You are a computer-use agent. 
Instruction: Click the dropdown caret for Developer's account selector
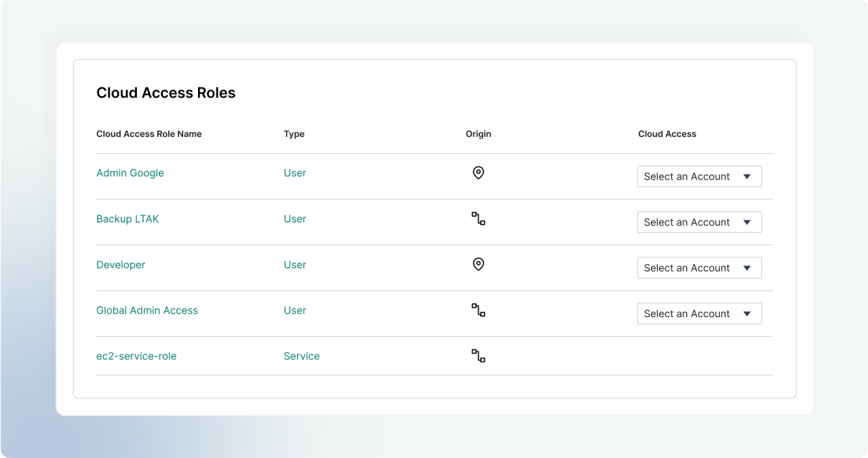click(748, 268)
